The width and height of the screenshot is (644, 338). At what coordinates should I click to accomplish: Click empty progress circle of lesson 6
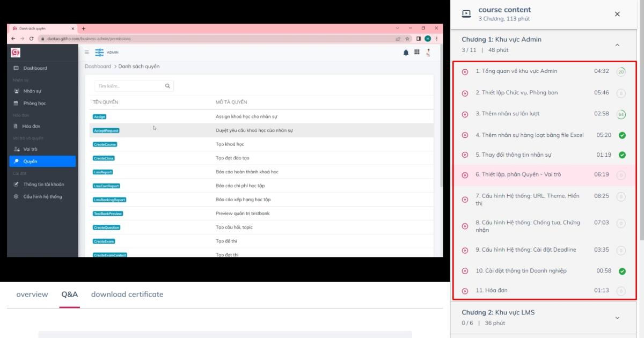tap(621, 175)
